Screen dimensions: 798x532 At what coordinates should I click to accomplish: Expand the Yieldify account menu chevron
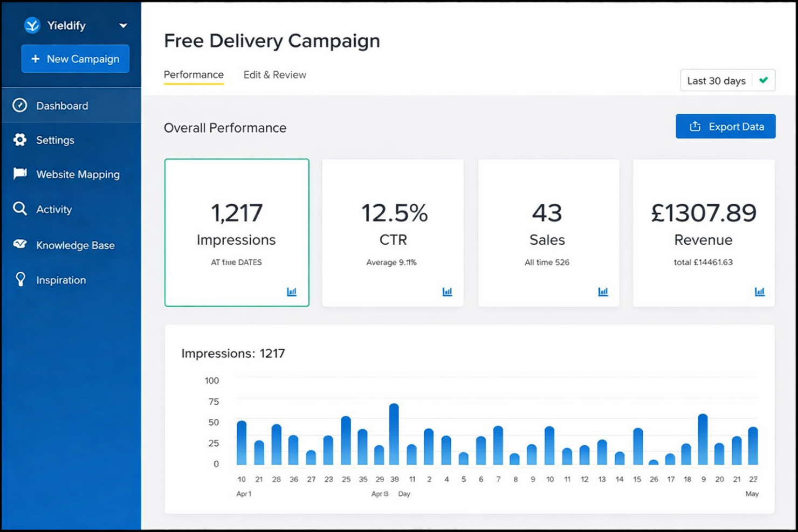coord(123,25)
